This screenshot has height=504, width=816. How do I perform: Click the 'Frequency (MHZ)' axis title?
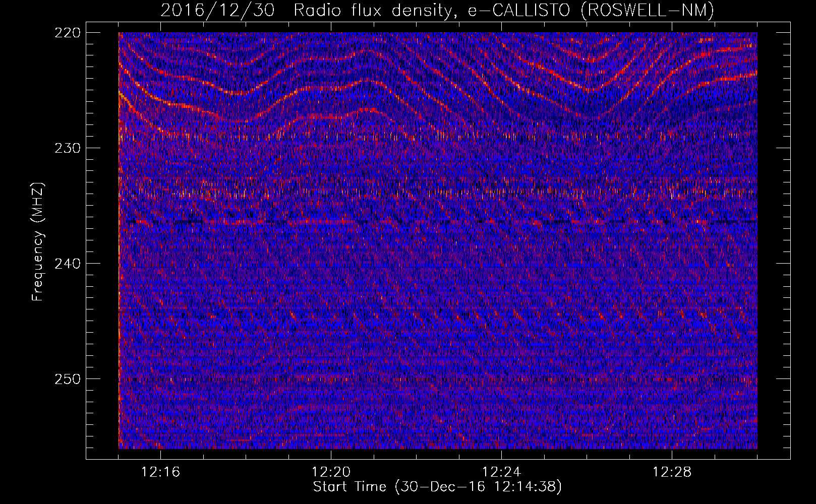coord(38,241)
